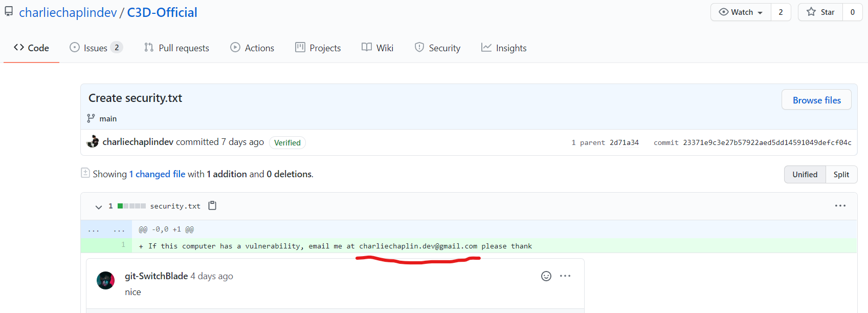Click the Create security.txt commit title
This screenshot has height=313, width=868.
click(135, 98)
